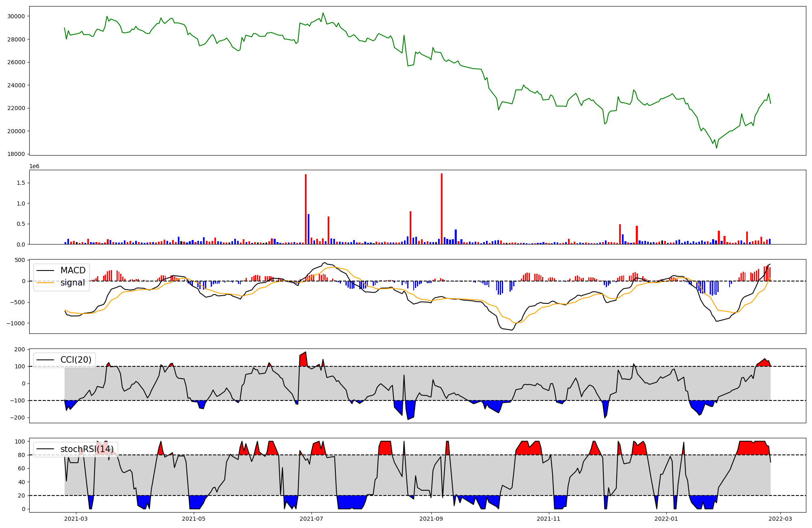Click the 18000 price axis tick label
This screenshot has width=812, height=528.
(x=16, y=154)
